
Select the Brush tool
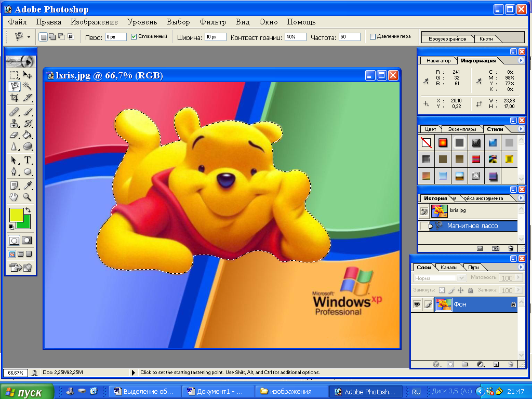(27, 111)
